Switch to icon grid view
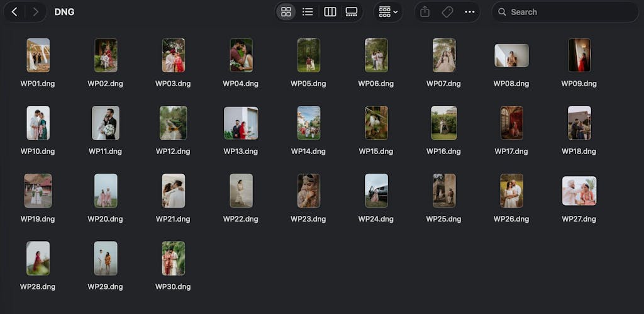This screenshot has height=314, width=644. coord(286,12)
